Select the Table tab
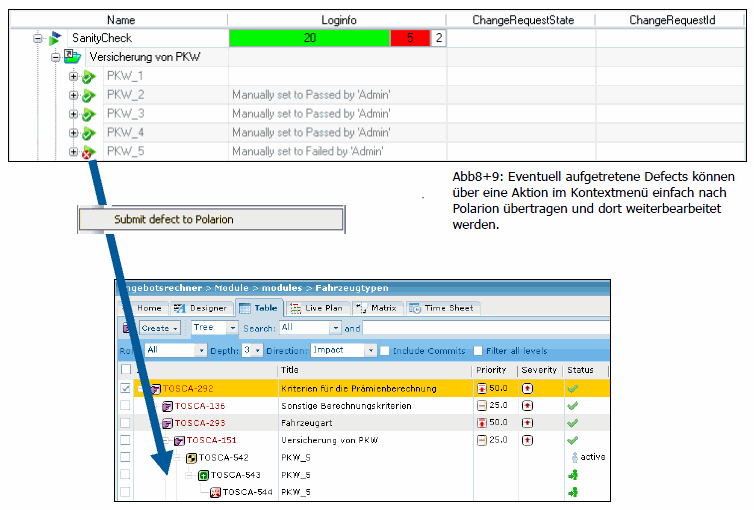Viewport: 754px width, 510px height. pyautogui.click(x=259, y=308)
